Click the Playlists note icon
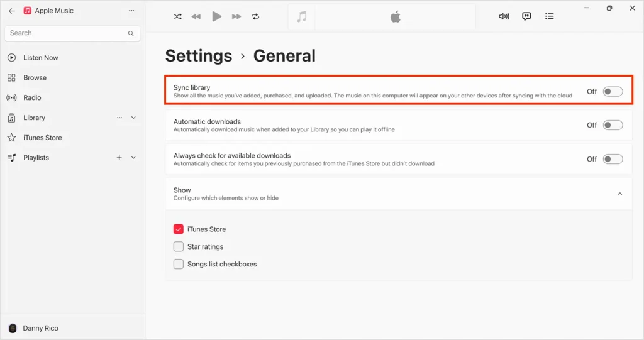This screenshot has width=644, height=340. (11, 158)
